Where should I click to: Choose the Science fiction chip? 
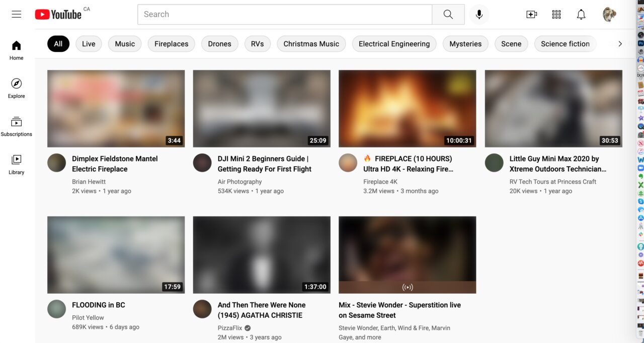click(x=565, y=44)
